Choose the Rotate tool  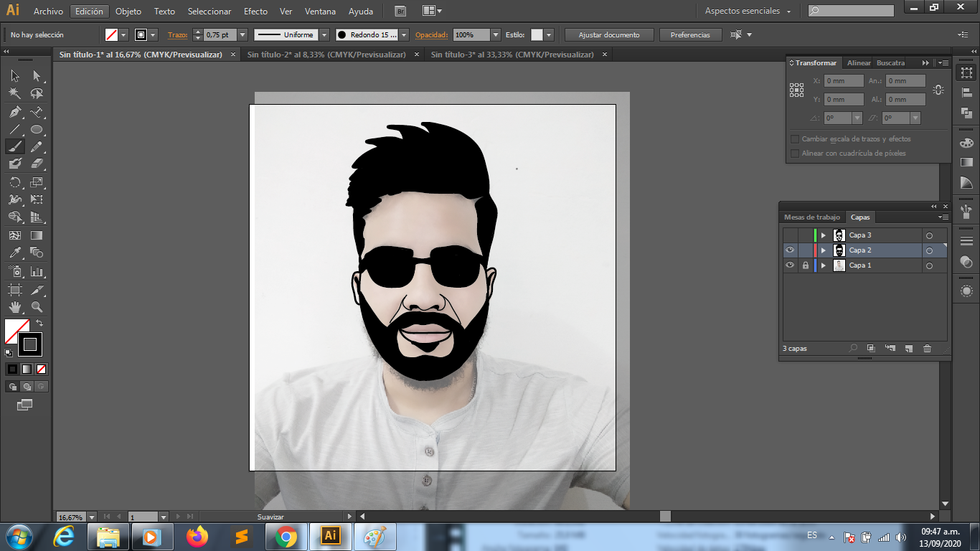(15, 182)
